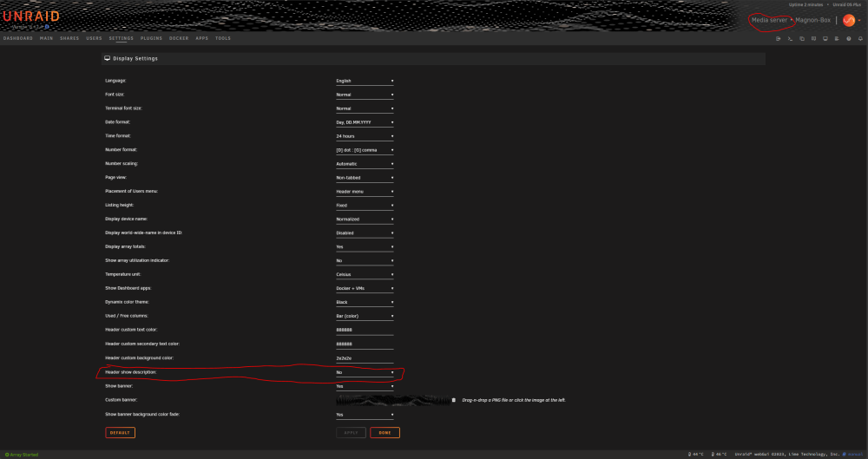Click the Feedback icon in the header toolbar
This screenshot has height=459, width=868.
point(813,39)
